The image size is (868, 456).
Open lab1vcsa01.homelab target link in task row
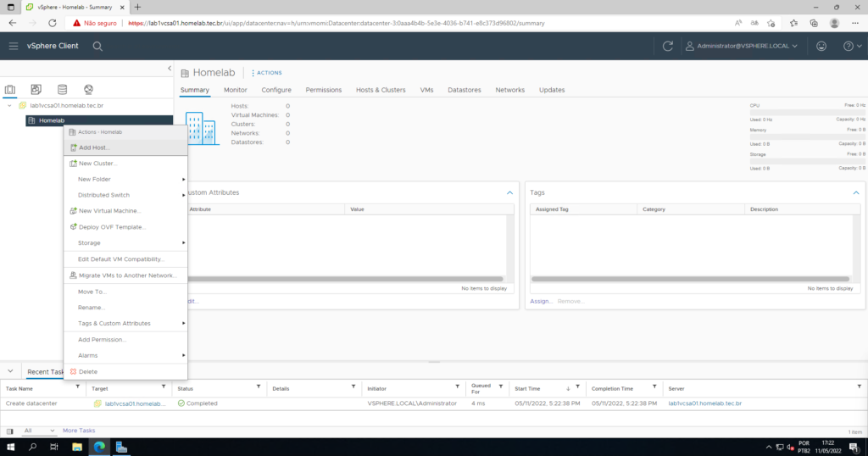coord(135,403)
